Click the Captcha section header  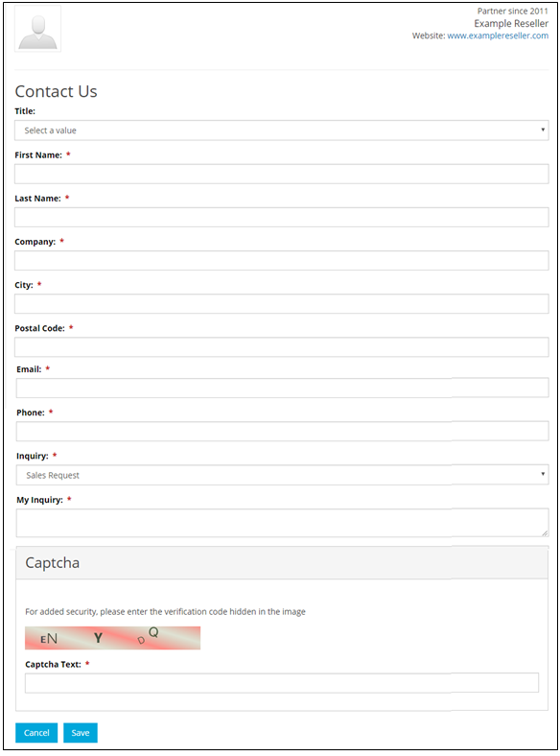coord(282,562)
